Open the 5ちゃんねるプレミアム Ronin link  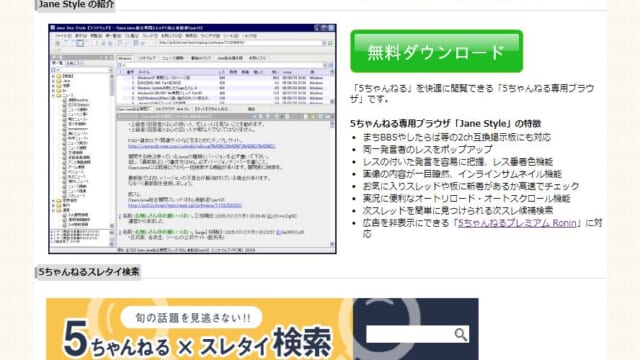(x=517, y=223)
